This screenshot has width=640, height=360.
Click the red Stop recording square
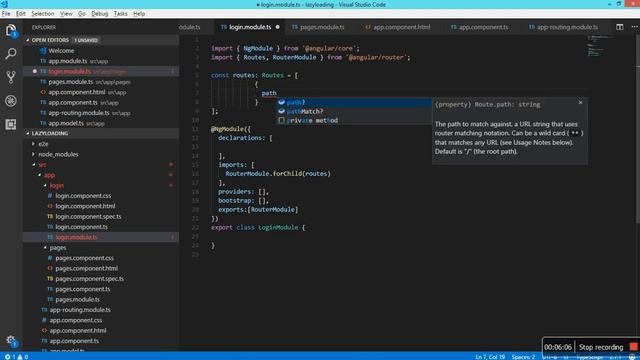633,347
